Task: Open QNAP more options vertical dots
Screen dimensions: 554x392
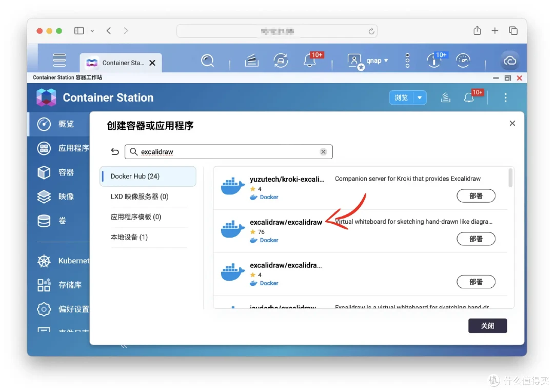Action: (x=407, y=61)
